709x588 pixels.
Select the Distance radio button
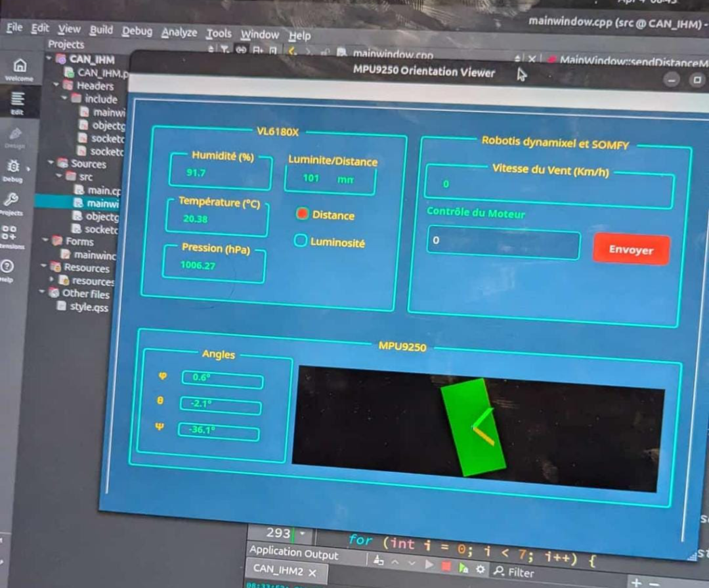coord(302,213)
